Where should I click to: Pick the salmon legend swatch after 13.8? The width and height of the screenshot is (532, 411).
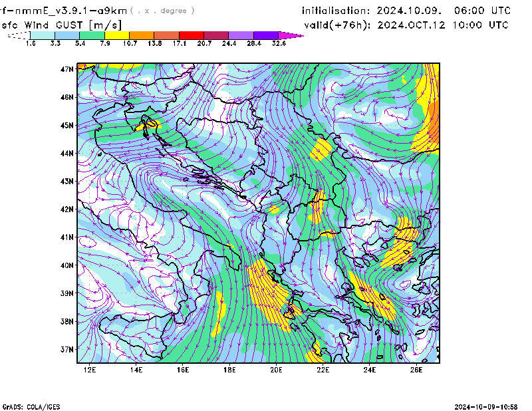point(167,35)
